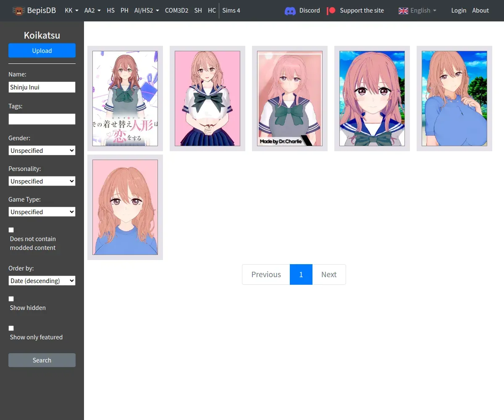Go to the Previous results page
The image size is (504, 420).
point(266,274)
